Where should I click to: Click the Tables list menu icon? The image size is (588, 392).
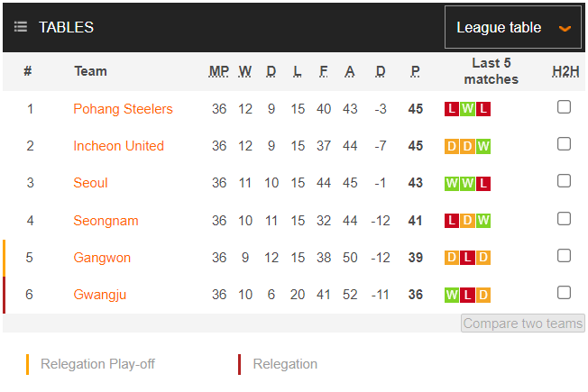pyautogui.click(x=21, y=27)
